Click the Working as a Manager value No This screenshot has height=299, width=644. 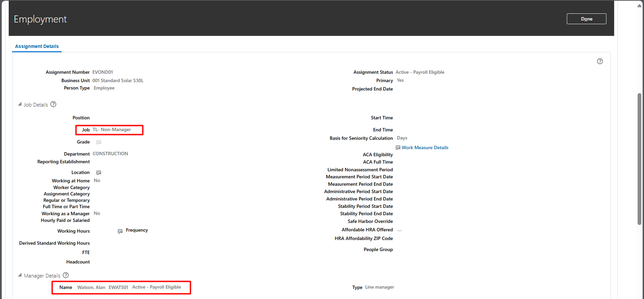(x=97, y=213)
